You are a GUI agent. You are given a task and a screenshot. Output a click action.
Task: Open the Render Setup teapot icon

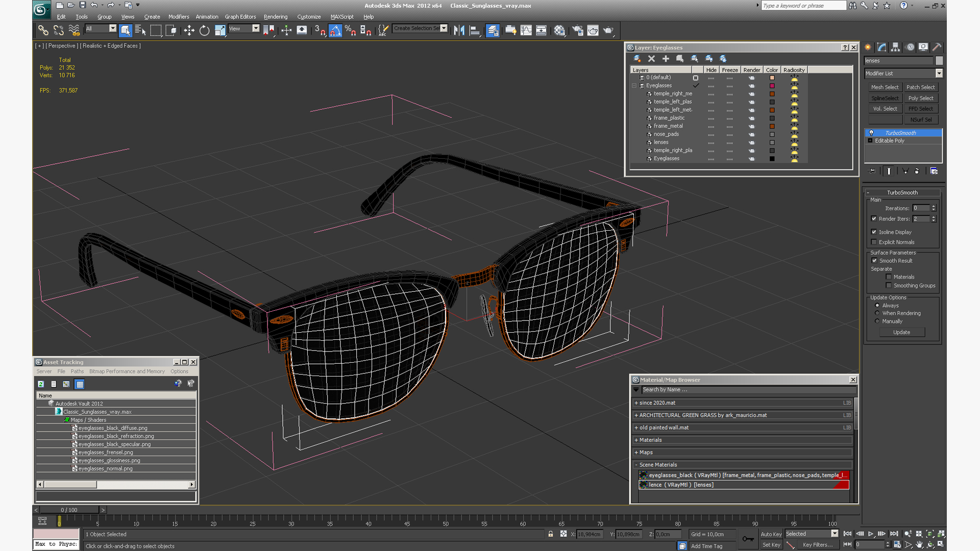(x=577, y=31)
